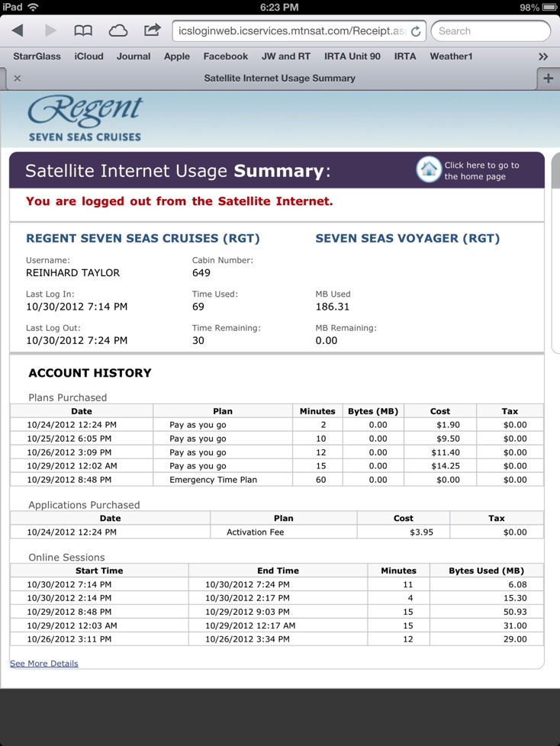Click the logged out warning message
The height and width of the screenshot is (746, 560).
pyautogui.click(x=179, y=201)
